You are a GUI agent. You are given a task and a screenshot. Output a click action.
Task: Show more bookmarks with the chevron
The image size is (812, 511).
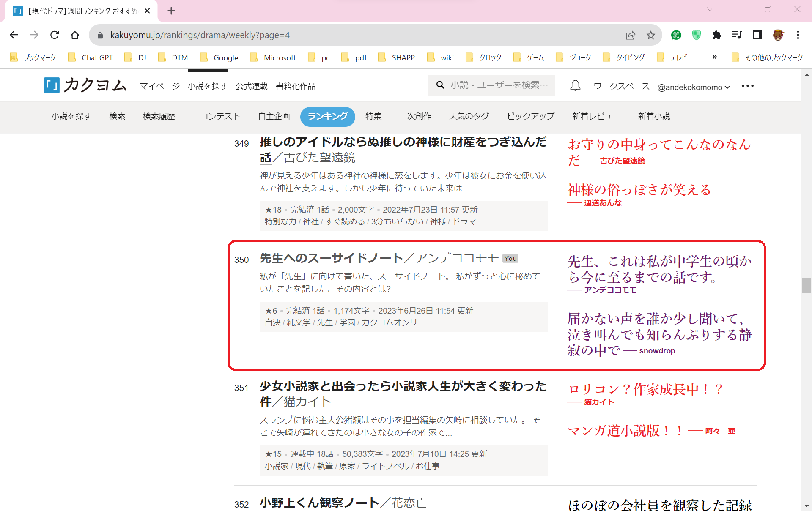pos(715,57)
